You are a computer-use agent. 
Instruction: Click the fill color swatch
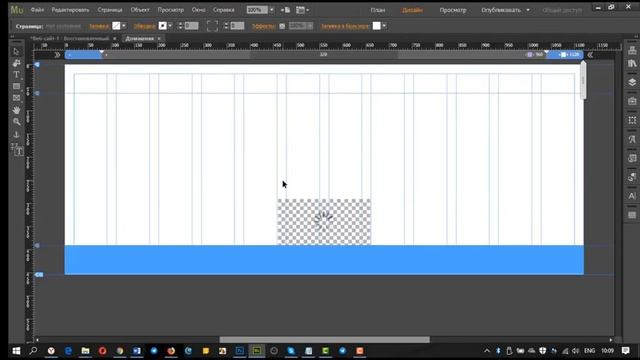(x=116, y=26)
